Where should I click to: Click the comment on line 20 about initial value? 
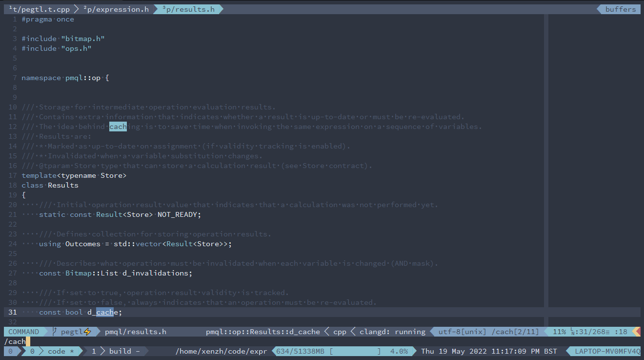[x=239, y=205]
